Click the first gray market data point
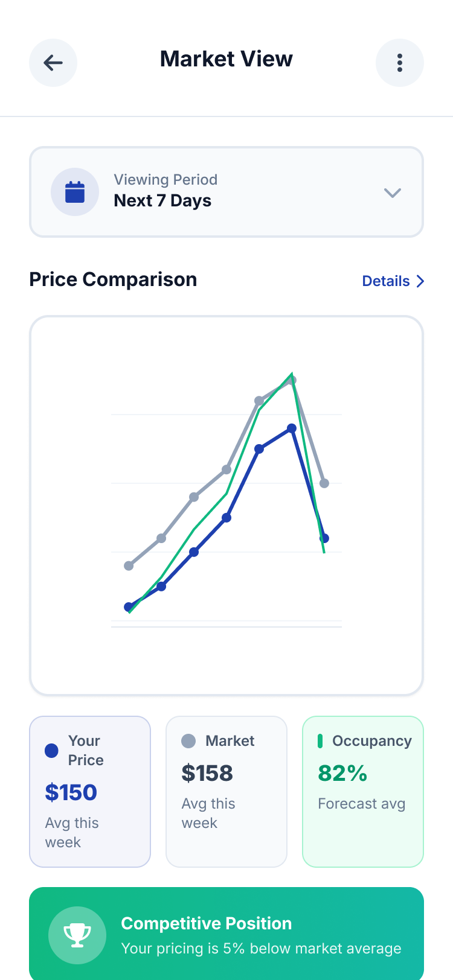The image size is (453, 980). [129, 566]
